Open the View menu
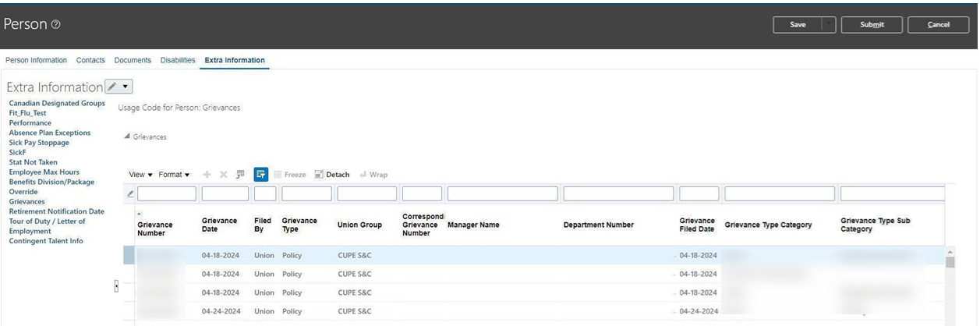980x326 pixels. 141,175
